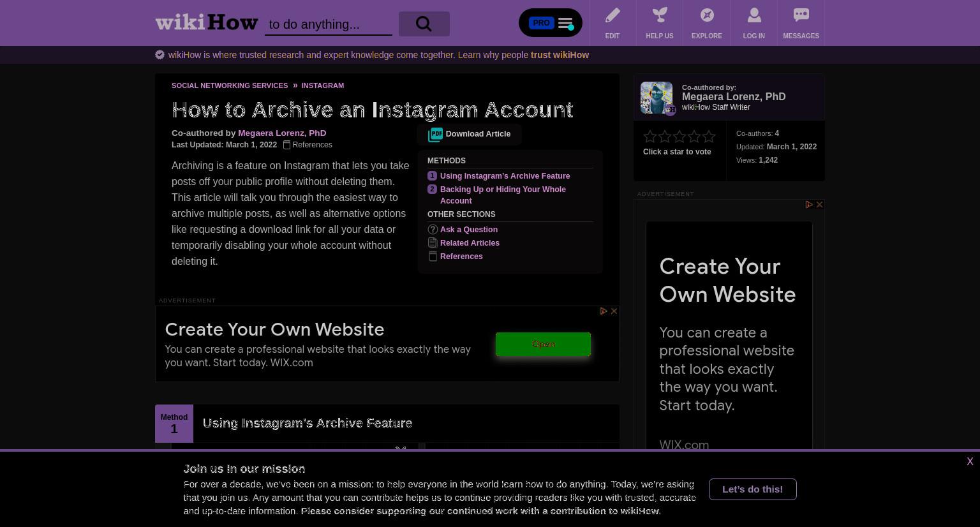Click the sidebar co-author avatar thumbnail
Image resolution: width=980 pixels, height=527 pixels.
tap(657, 98)
